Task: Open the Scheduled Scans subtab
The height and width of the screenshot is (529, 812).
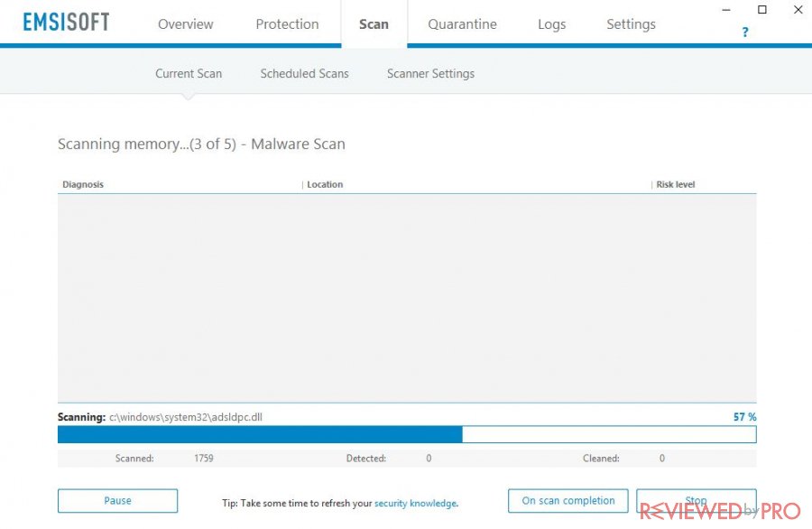Action: click(305, 74)
